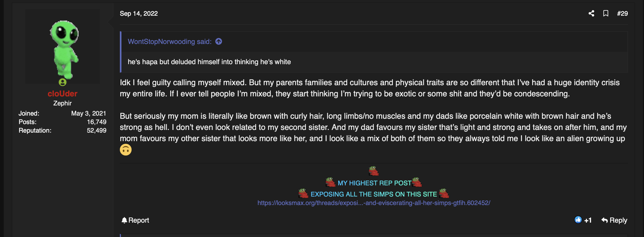
Task: Click the top pepe emoji in the signature
Action: coord(374,171)
